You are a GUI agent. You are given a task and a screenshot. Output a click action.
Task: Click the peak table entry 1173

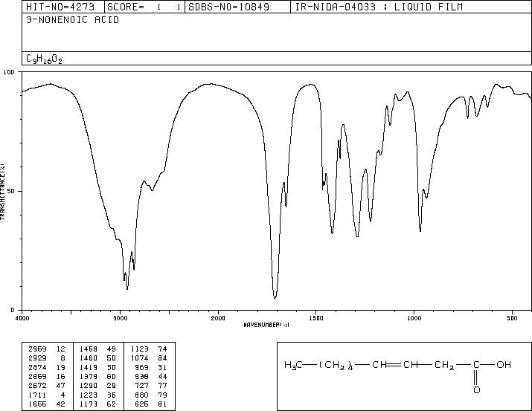[x=89, y=404]
